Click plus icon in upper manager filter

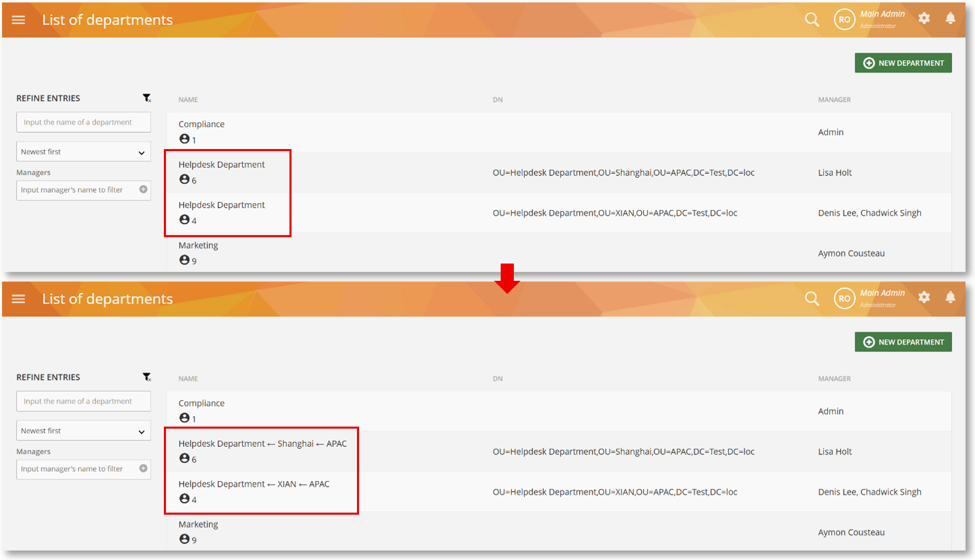[143, 189]
